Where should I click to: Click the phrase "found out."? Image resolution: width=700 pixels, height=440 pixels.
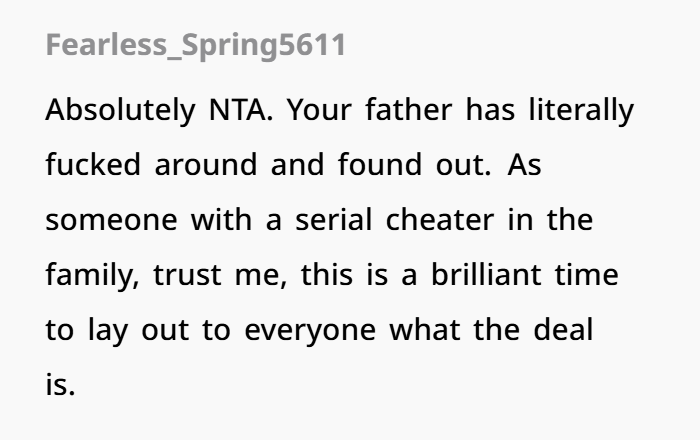pos(415,164)
